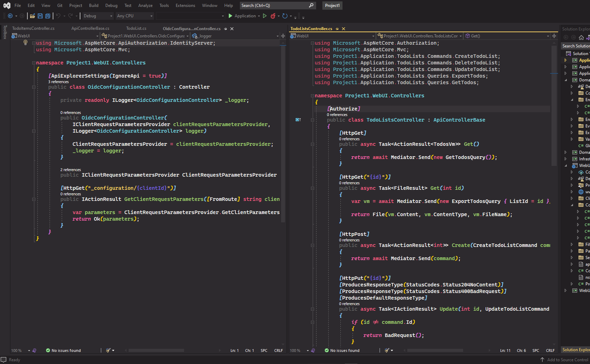Click the 3 references CodeLens link

click(58, 82)
